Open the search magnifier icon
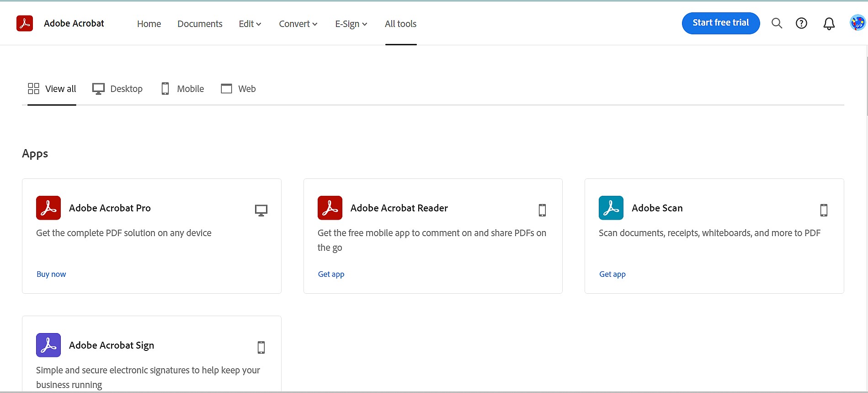This screenshot has width=868, height=393. [x=777, y=23]
